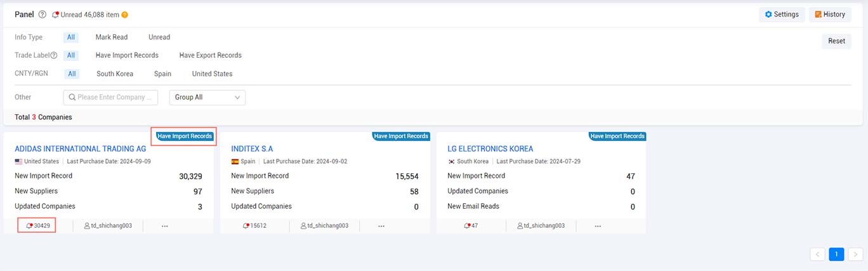
Task: Click the unread bell 15612 on Inditex card
Action: coord(254,225)
